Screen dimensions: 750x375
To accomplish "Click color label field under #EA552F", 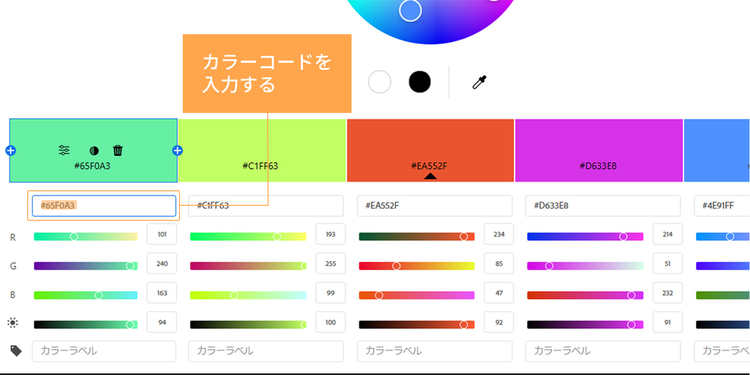I will 434,351.
